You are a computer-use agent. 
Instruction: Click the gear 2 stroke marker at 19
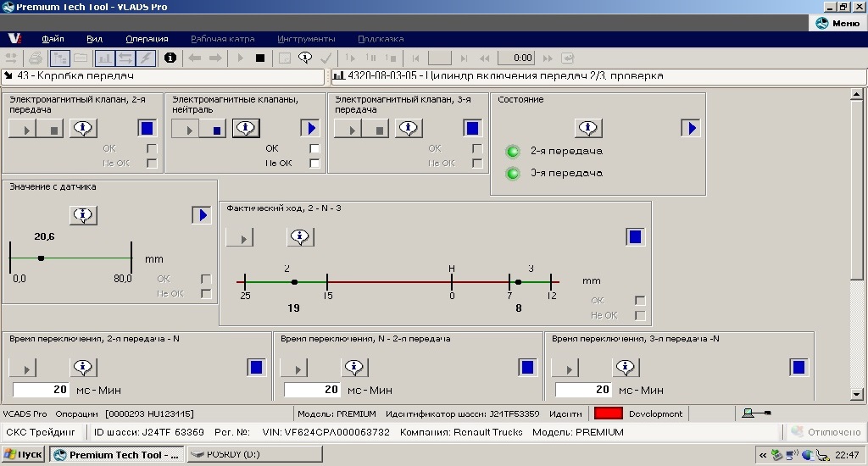click(294, 282)
